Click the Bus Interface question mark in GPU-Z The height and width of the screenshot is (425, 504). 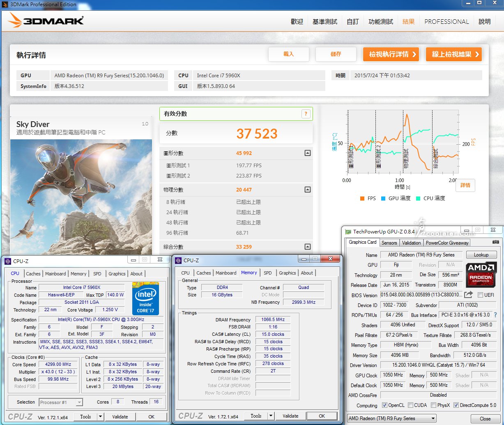pyautogui.click(x=495, y=315)
